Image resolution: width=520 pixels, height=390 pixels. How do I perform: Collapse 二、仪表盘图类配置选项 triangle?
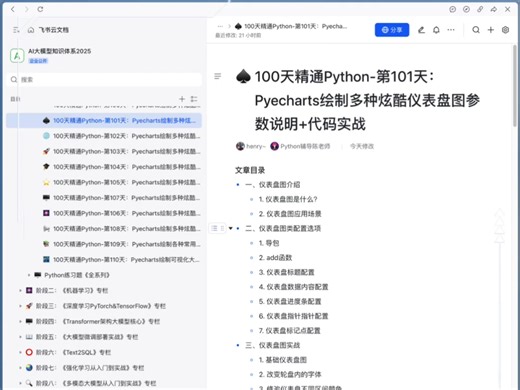[x=231, y=228]
